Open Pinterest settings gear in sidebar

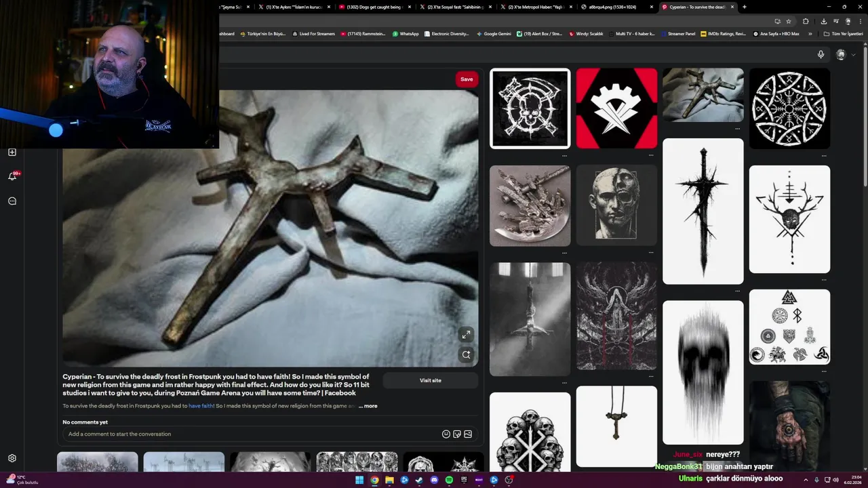pos(12,458)
